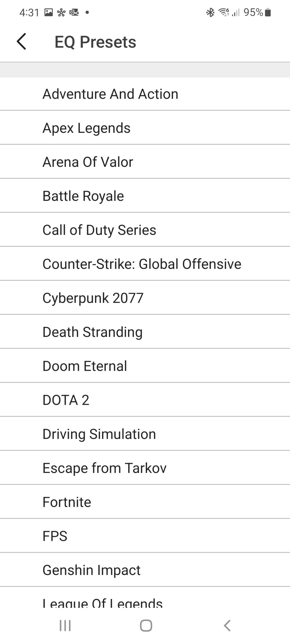Viewport: 290px width, 644px height.
Task: Choose the Cyberpunk 2077 preset
Action: point(93,298)
